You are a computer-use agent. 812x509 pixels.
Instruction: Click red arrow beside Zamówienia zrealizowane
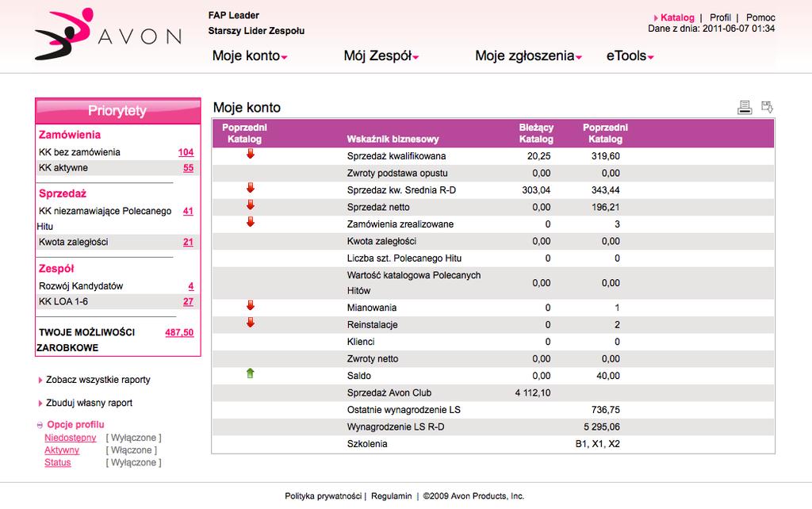click(251, 222)
